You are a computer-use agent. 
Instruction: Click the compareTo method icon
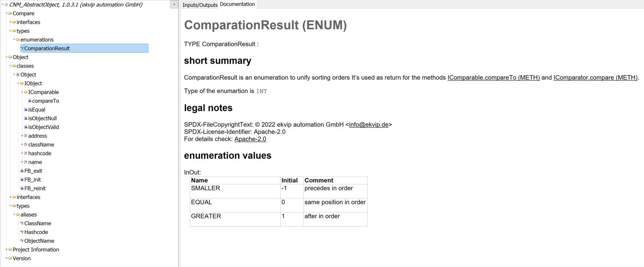pyautogui.click(x=30, y=101)
